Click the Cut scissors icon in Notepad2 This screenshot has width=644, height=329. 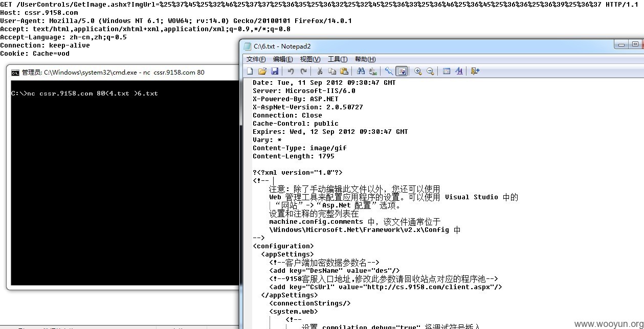click(320, 71)
